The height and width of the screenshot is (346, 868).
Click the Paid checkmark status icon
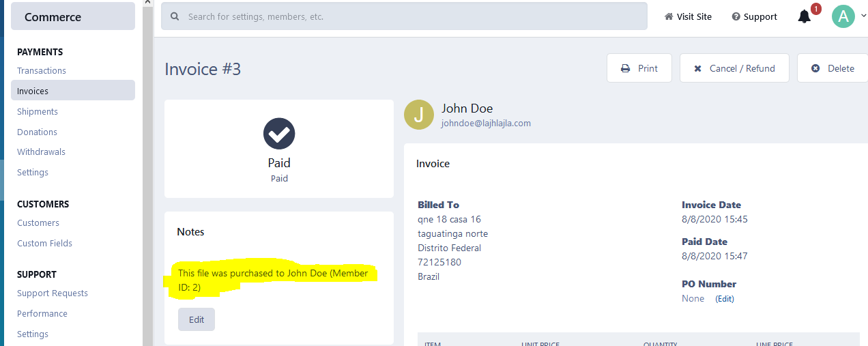pos(279,134)
